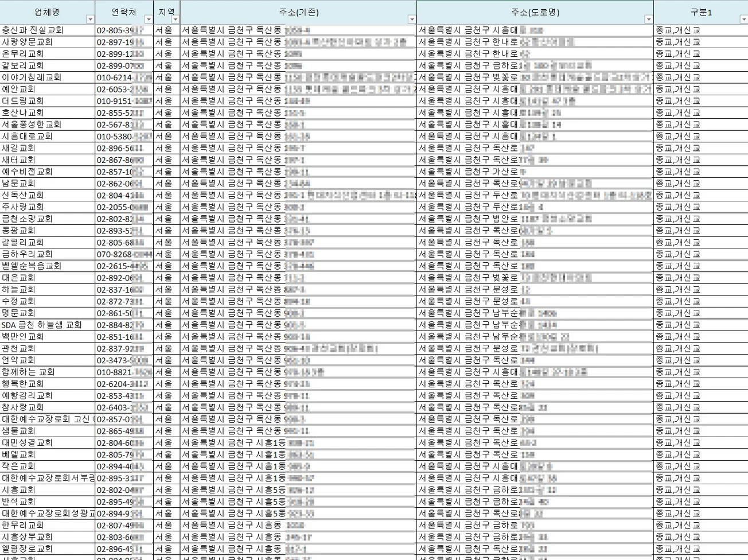Viewport: 748px width, 560px height.
Task: Select the 서울 region cell in 새길교회 row
Action: (167, 148)
